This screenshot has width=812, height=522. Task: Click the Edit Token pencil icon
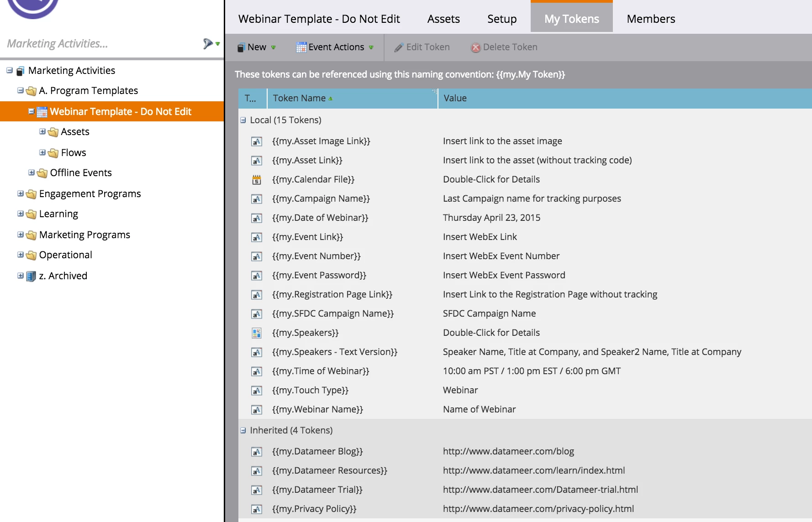point(399,47)
